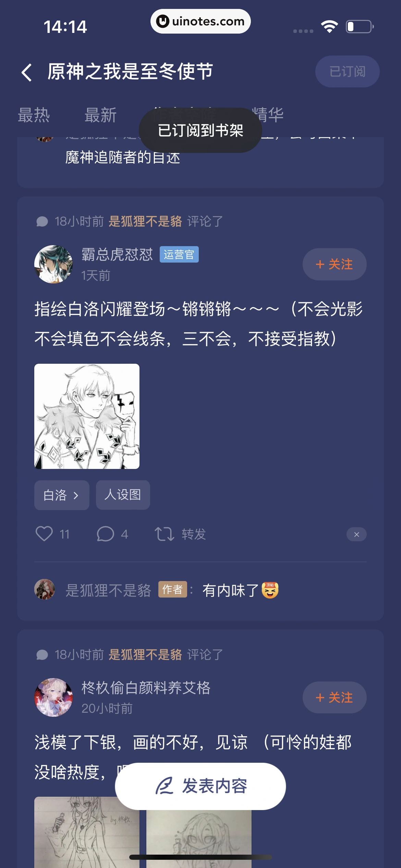The image size is (401, 868).
Task: Like the 霸总虎怼怼 post with heart icon
Action: (x=44, y=534)
